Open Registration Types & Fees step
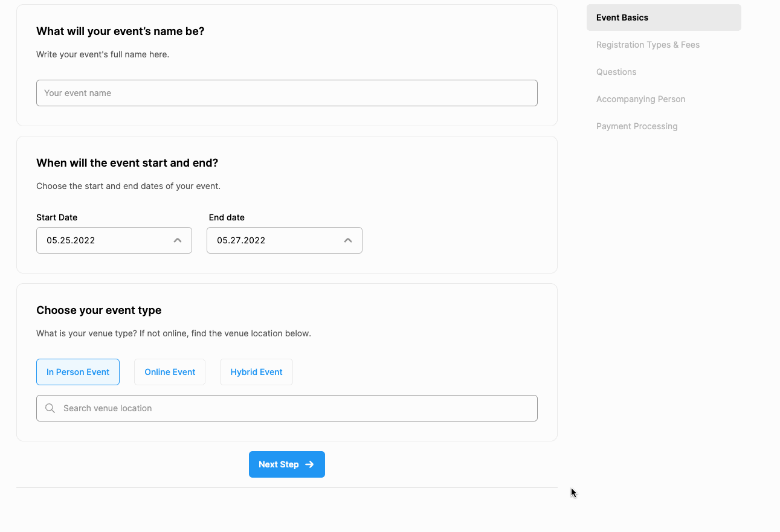The height and width of the screenshot is (532, 780). tap(648, 45)
